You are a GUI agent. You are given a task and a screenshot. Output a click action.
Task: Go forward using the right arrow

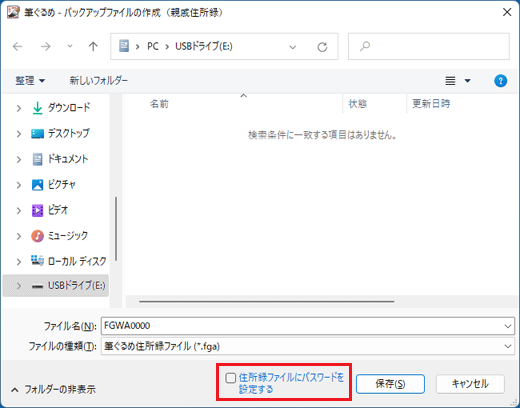point(45,46)
